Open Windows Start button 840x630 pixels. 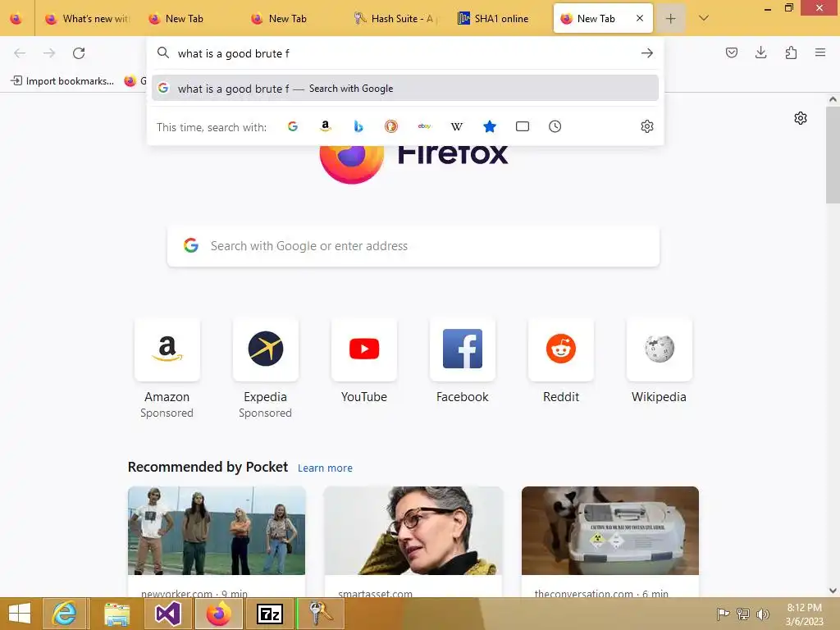[x=20, y=614]
